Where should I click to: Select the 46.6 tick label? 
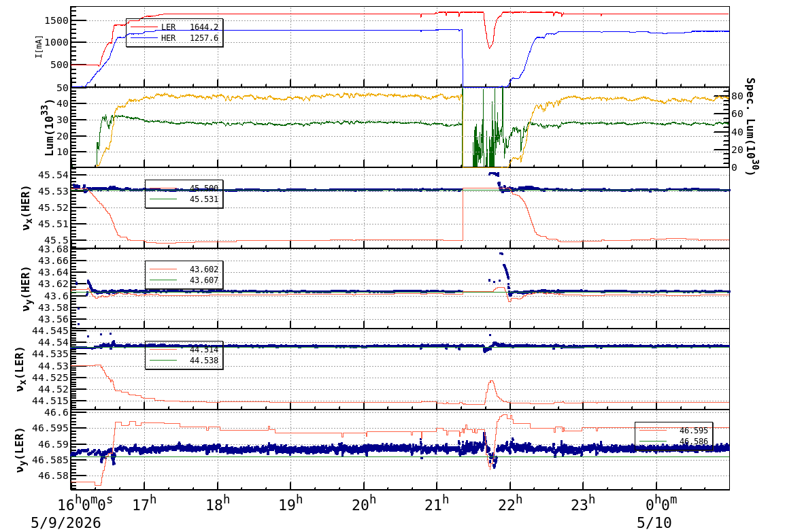tap(56, 412)
